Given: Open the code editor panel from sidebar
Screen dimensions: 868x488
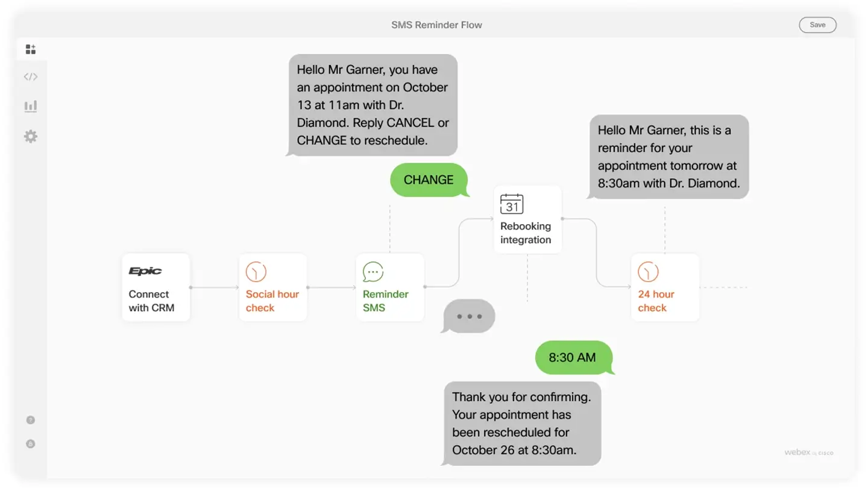Looking at the screenshot, I should [x=31, y=77].
